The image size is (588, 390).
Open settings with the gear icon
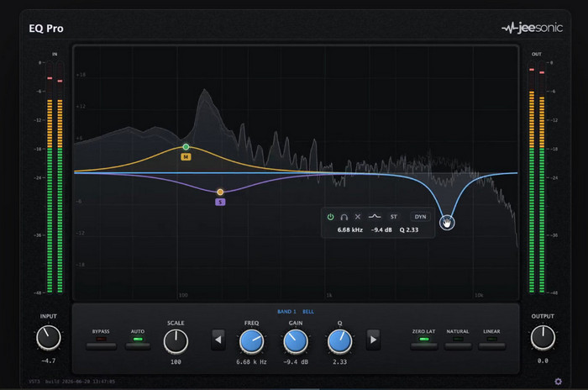pyautogui.click(x=558, y=382)
